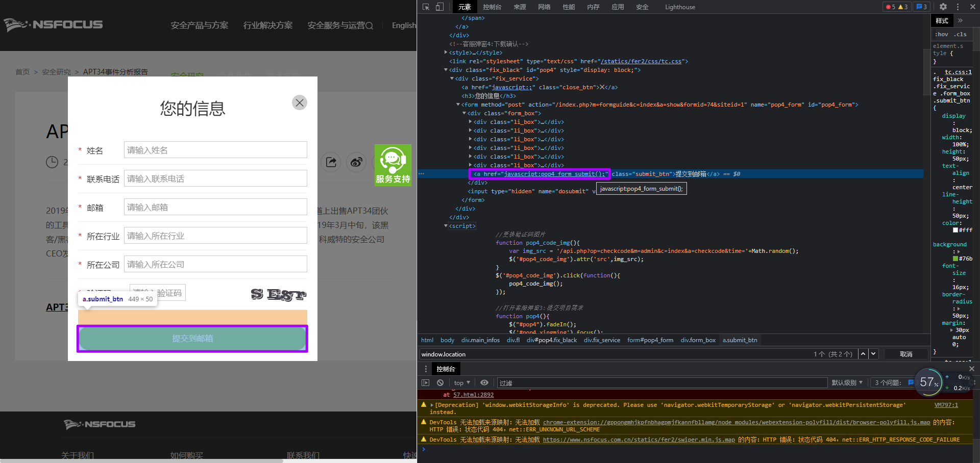Open the DevTools three-dot customize menu
The width and height of the screenshot is (980, 463).
pyautogui.click(x=958, y=7)
